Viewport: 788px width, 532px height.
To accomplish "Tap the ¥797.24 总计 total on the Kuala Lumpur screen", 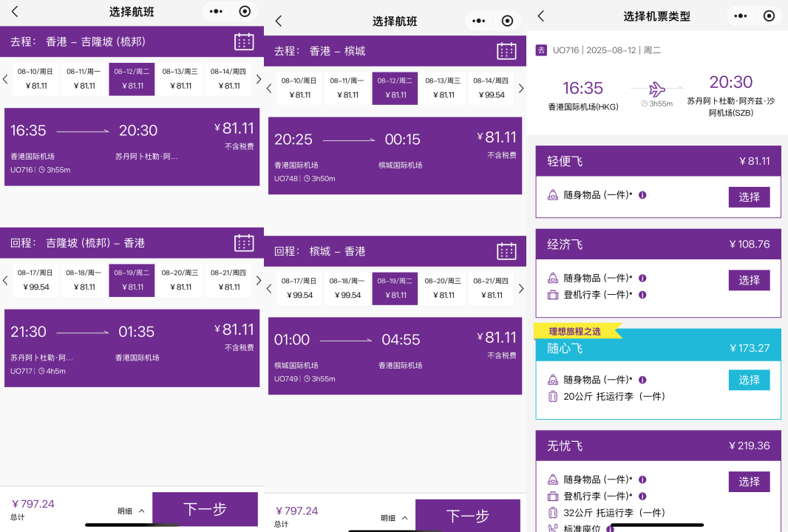I will pyautogui.click(x=33, y=509).
